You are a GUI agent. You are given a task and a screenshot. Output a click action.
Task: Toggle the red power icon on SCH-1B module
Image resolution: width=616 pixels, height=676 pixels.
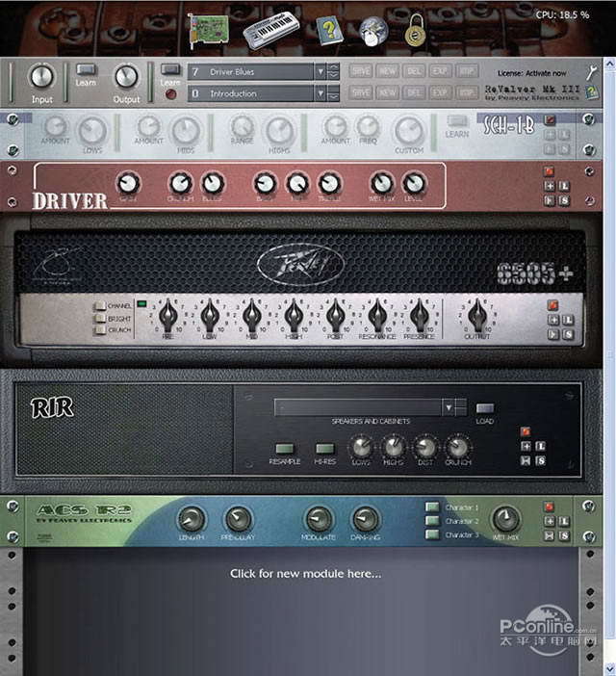coord(550,119)
